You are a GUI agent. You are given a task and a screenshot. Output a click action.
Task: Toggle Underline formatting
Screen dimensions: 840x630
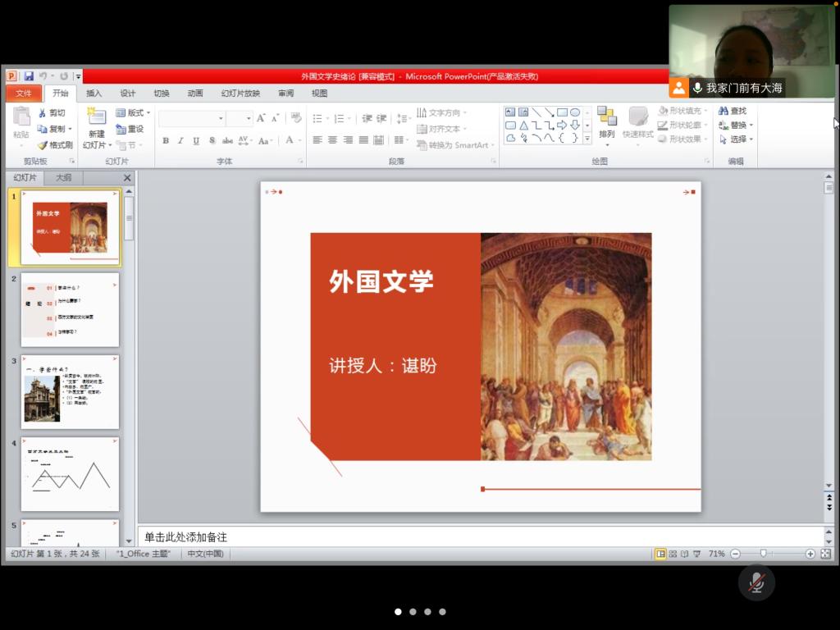tap(196, 140)
